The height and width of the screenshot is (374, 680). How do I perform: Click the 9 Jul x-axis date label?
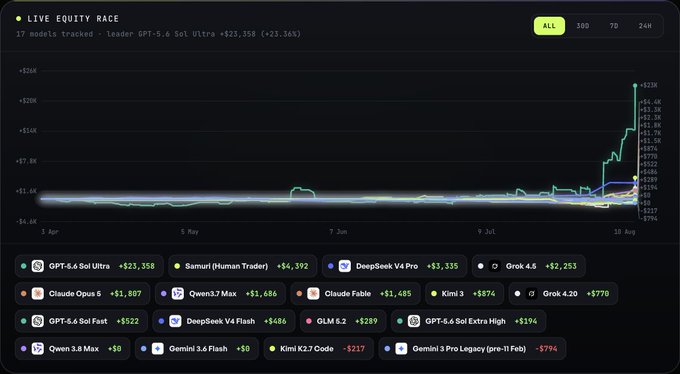click(487, 232)
